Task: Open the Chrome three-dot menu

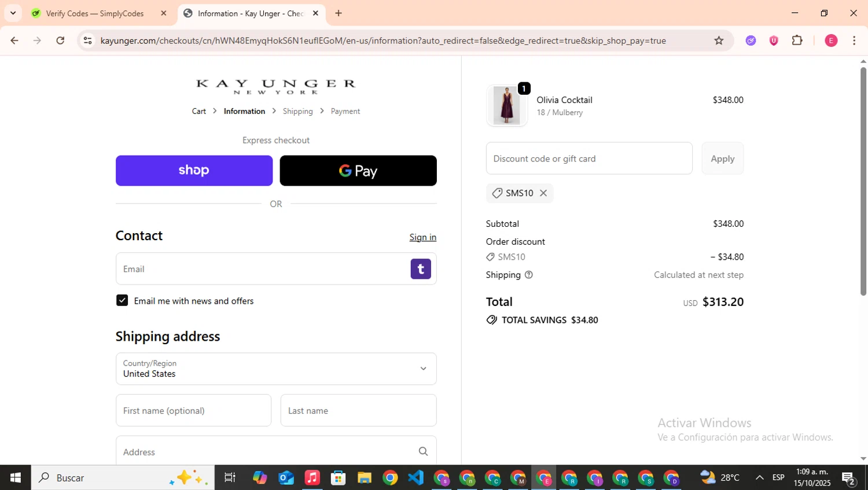Action: click(854, 40)
